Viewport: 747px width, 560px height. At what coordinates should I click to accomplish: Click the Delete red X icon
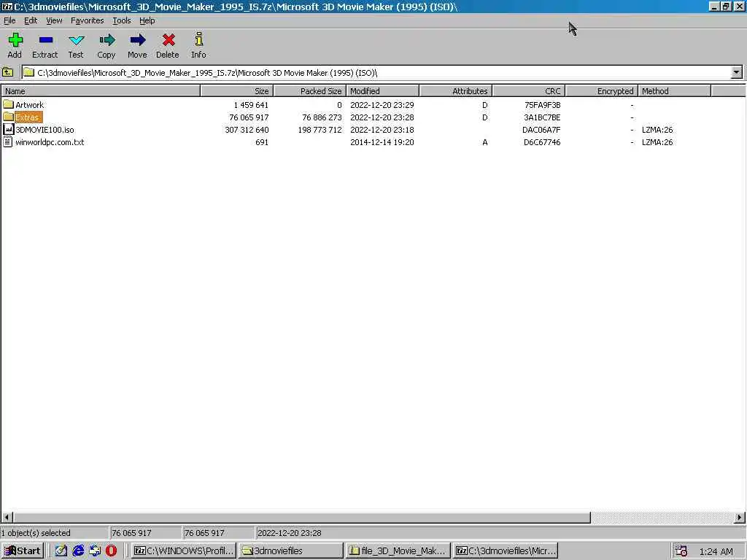coord(169,40)
